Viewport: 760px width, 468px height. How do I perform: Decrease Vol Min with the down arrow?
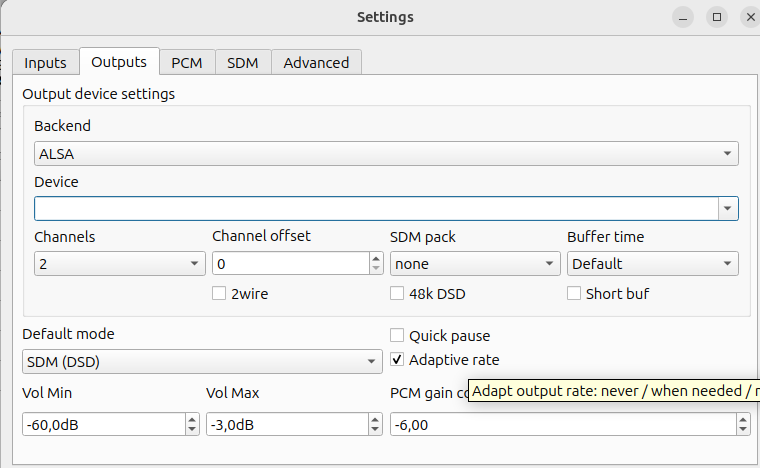[192, 430]
